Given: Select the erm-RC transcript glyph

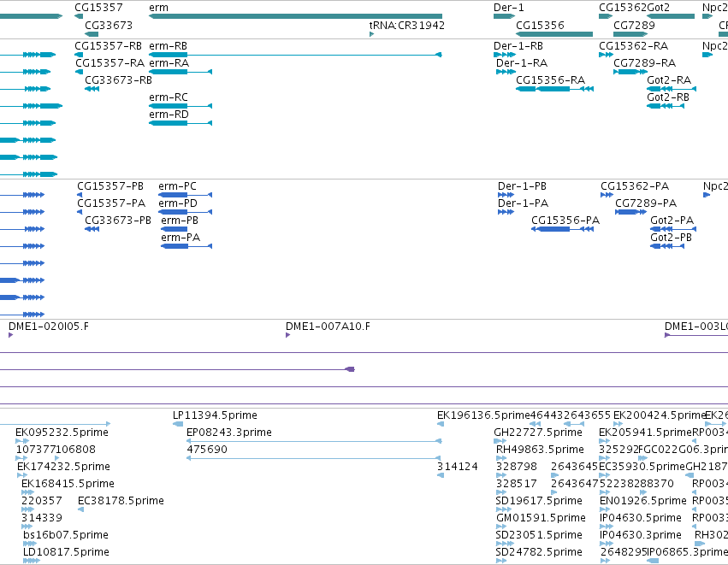Looking at the screenshot, I should pyautogui.click(x=181, y=106).
